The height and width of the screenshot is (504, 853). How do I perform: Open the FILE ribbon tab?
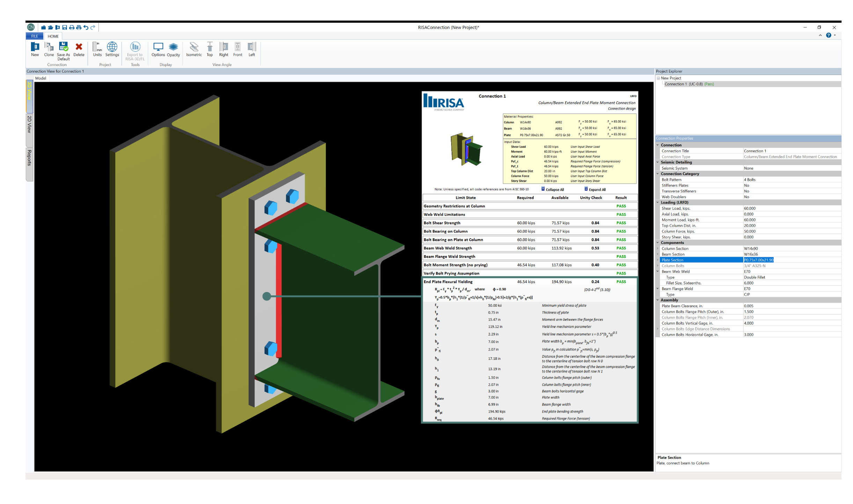[x=35, y=36]
